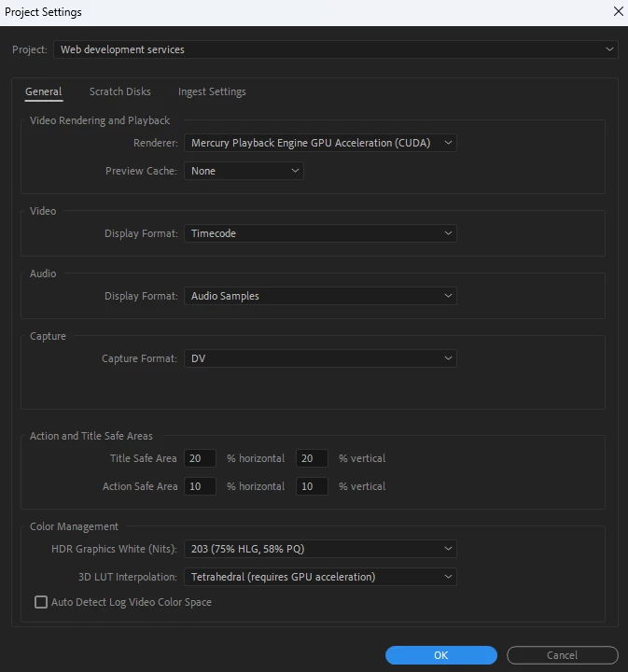Screen dimensions: 628x672
Task: Open the Video Display Format dropdown showing Timecode
Action: pos(320,233)
